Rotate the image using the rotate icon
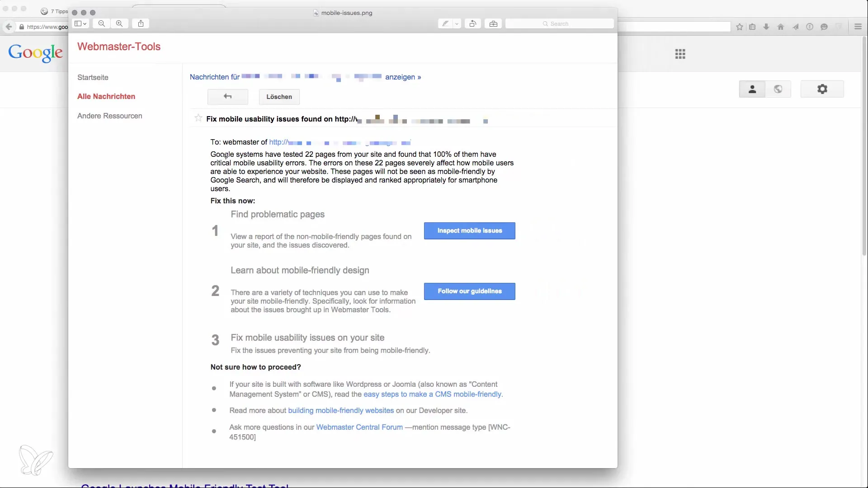 point(472,23)
